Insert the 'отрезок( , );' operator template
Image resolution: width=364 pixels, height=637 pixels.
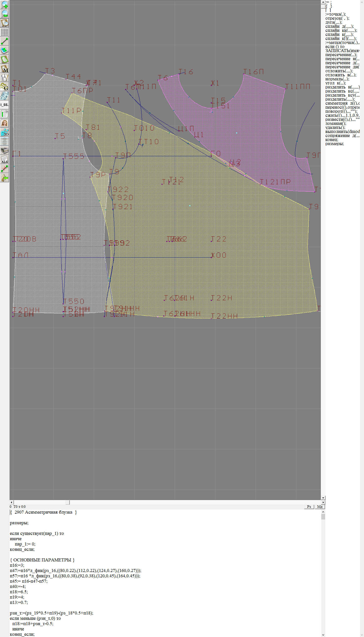337,18
